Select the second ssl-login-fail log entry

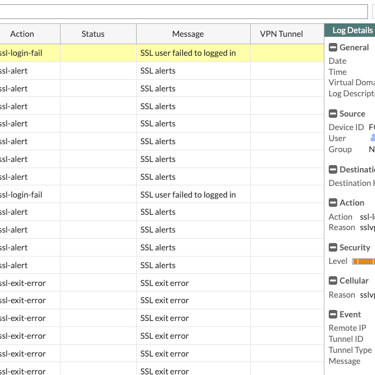[162, 195]
